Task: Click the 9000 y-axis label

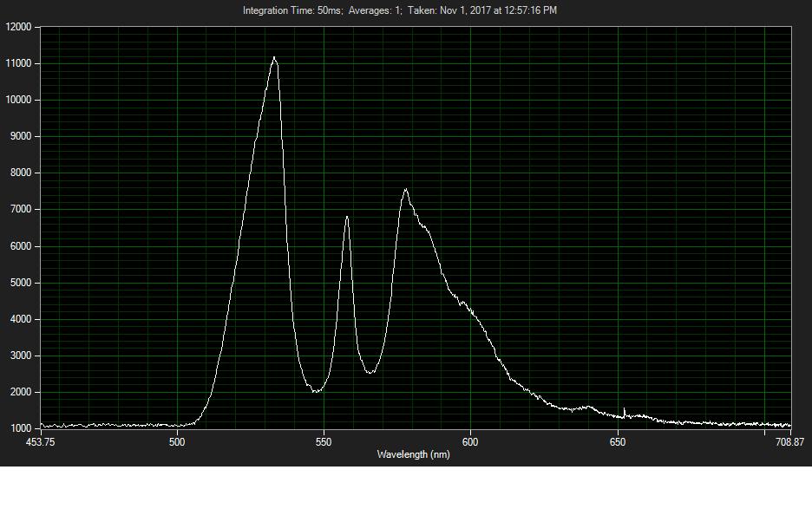Action: [x=21, y=136]
